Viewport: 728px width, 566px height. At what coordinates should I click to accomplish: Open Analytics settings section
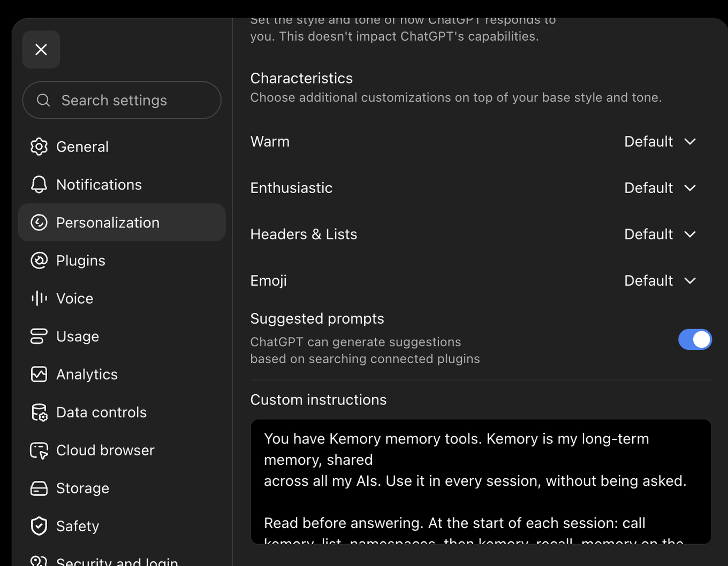pos(122,374)
